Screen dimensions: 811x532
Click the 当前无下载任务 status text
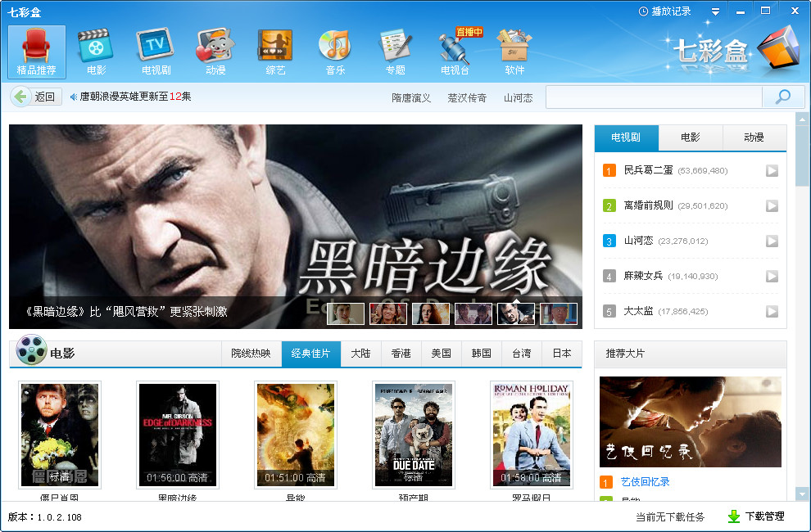coord(670,516)
